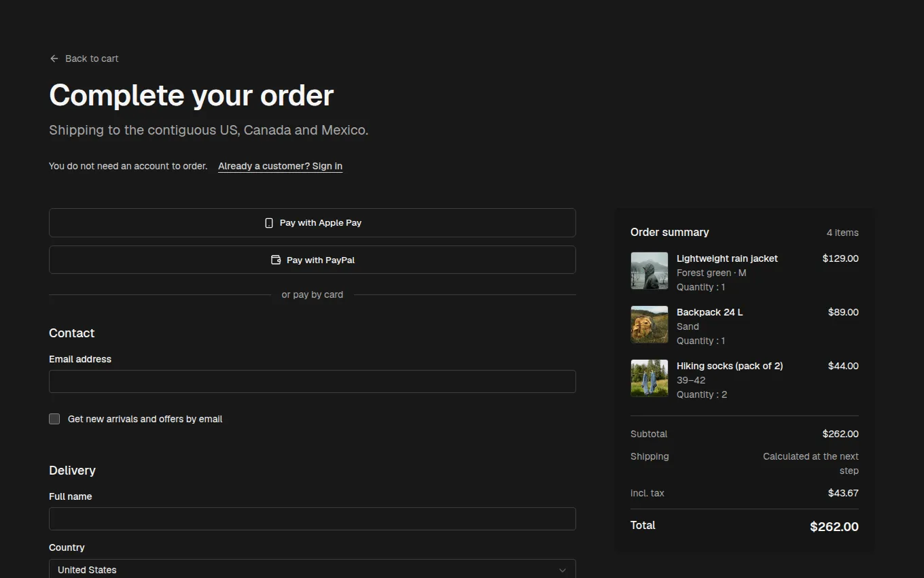924x578 pixels.
Task: Click the 'Complete your order' heading
Action: click(x=192, y=95)
